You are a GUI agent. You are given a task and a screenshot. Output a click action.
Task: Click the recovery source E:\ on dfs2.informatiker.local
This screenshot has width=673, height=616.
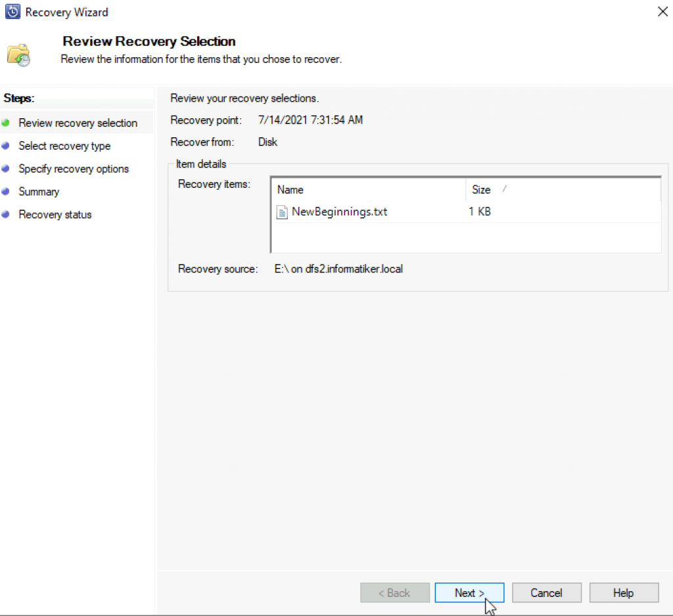(x=338, y=269)
